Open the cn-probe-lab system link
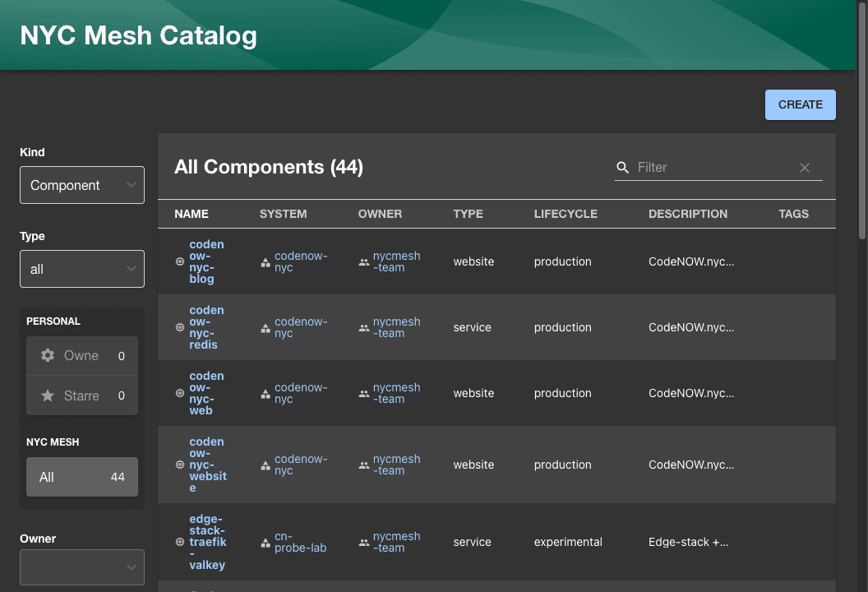Viewport: 868px width, 592px height. click(x=301, y=542)
